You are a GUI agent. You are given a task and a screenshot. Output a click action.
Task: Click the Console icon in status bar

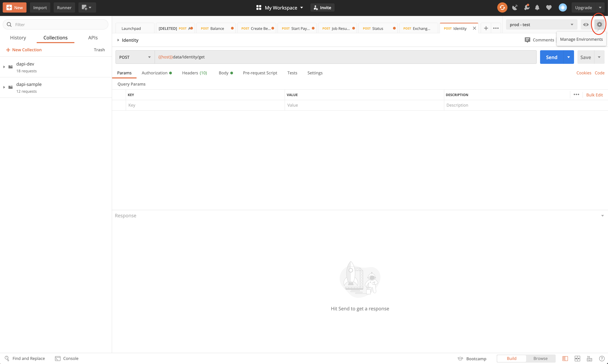(58, 358)
